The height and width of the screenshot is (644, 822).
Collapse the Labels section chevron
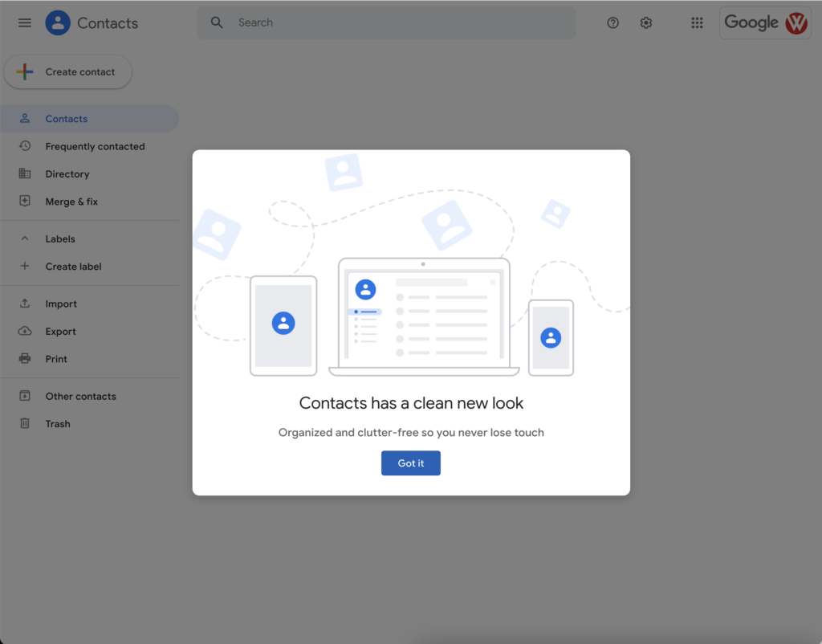25,238
